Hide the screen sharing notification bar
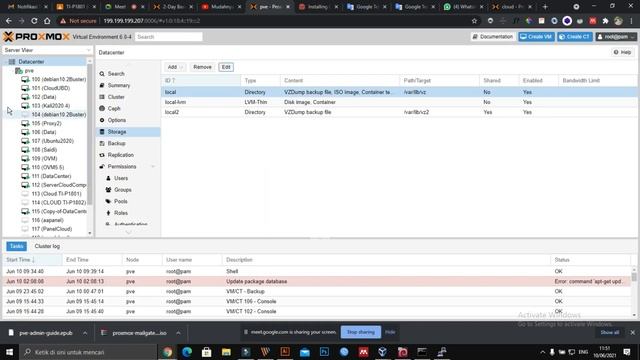This screenshot has height=360, width=640. tap(390, 332)
